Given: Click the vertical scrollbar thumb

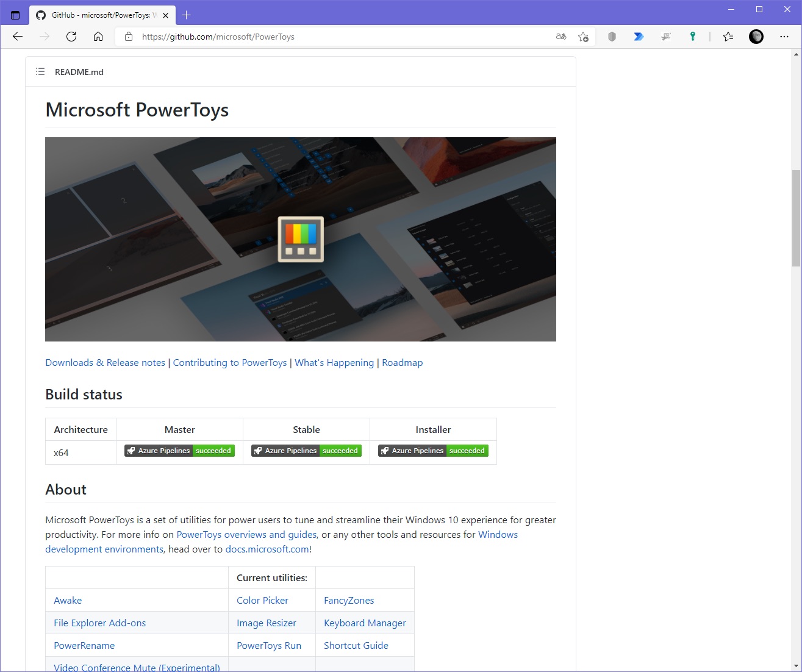Looking at the screenshot, I should tap(796, 218).
